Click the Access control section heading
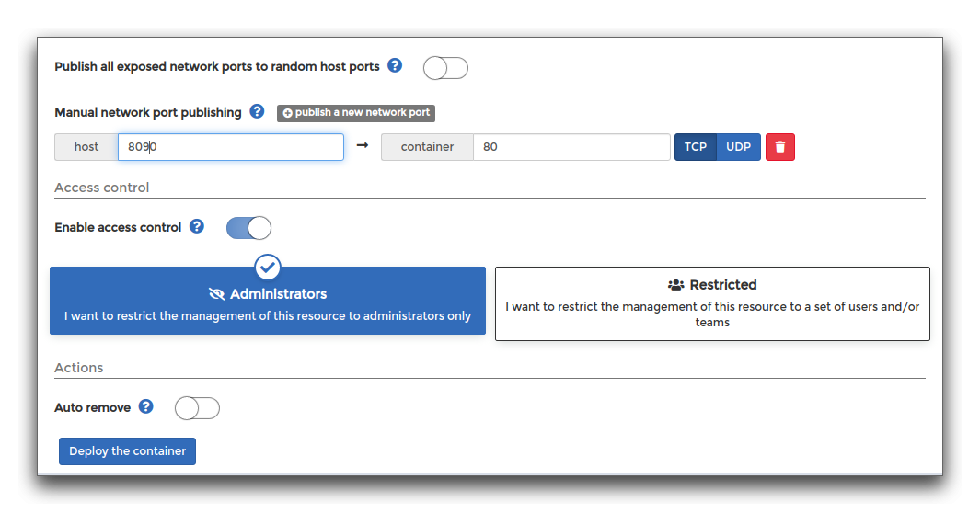The image size is (980, 513). [x=102, y=188]
